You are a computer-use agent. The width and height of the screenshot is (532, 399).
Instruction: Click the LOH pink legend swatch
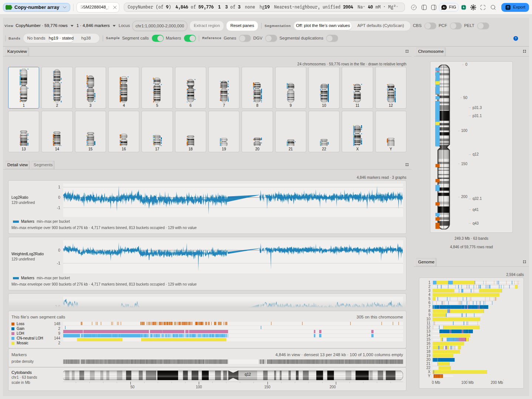(x=13, y=334)
